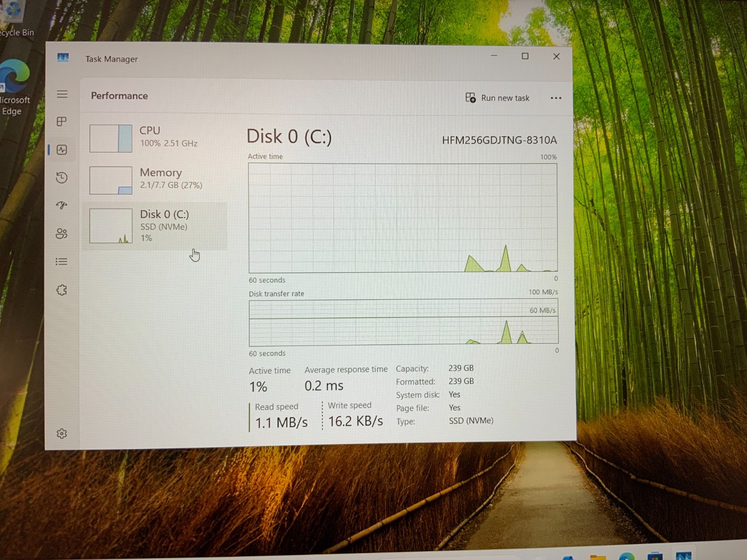Click the Active time disk graph
The height and width of the screenshot is (560, 747).
click(403, 218)
